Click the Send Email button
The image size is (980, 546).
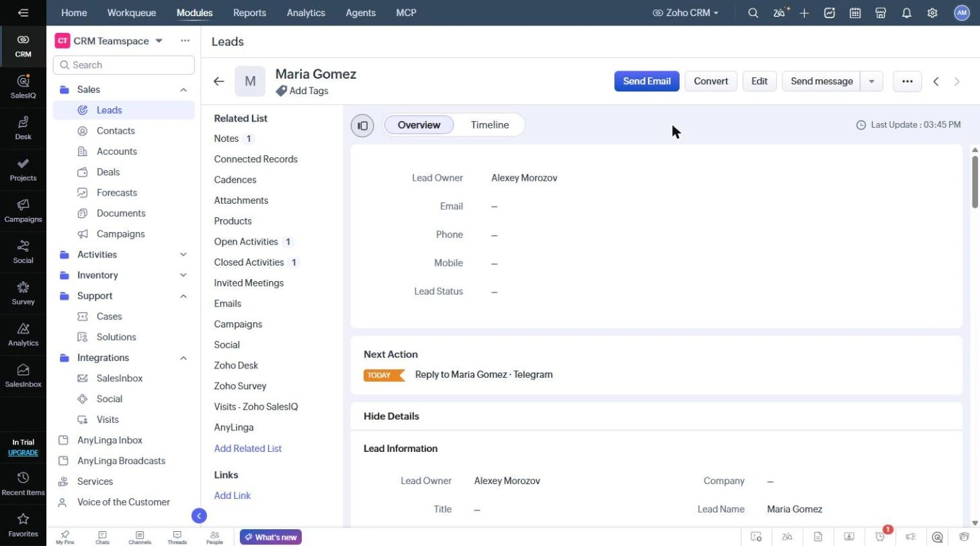[647, 81]
